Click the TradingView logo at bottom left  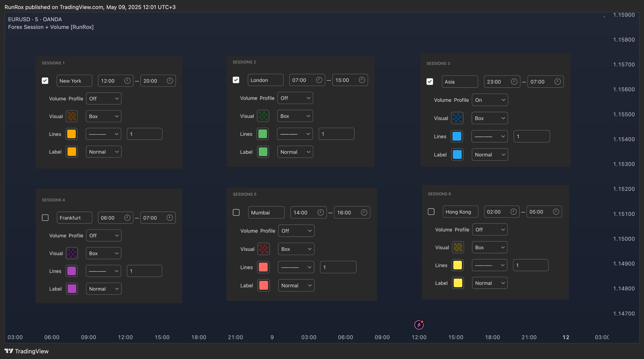[26, 351]
